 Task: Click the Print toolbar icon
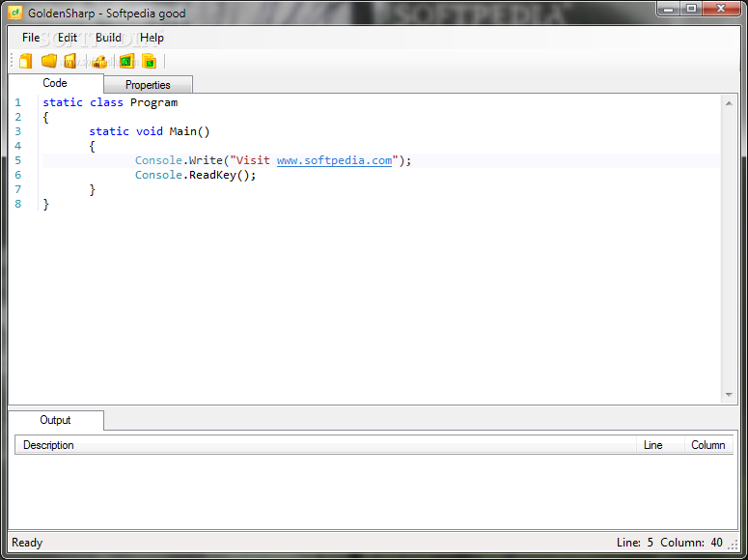point(99,61)
